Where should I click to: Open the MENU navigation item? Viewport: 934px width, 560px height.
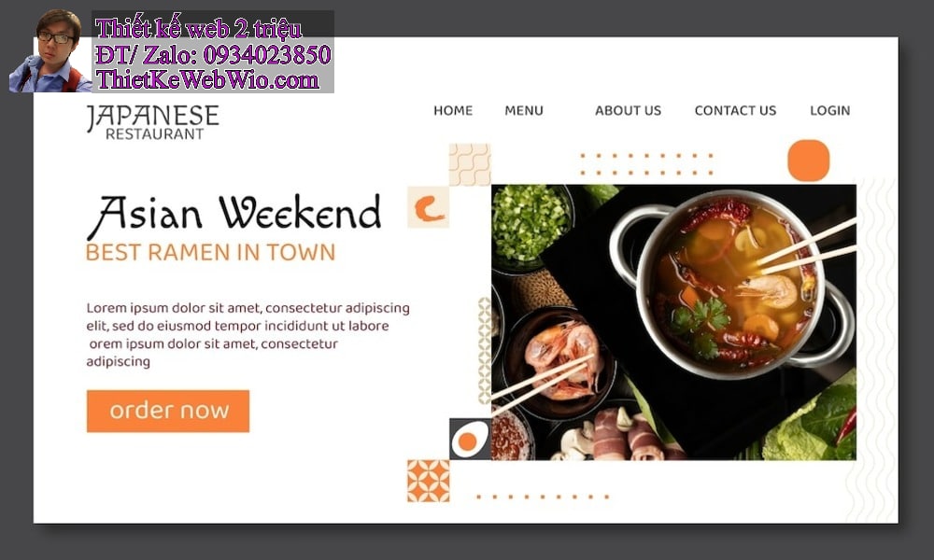524,111
